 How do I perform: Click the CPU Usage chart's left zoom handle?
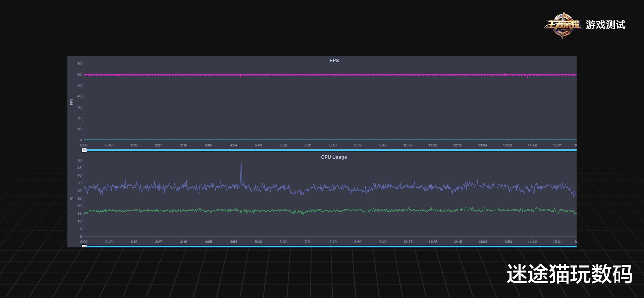(84, 246)
